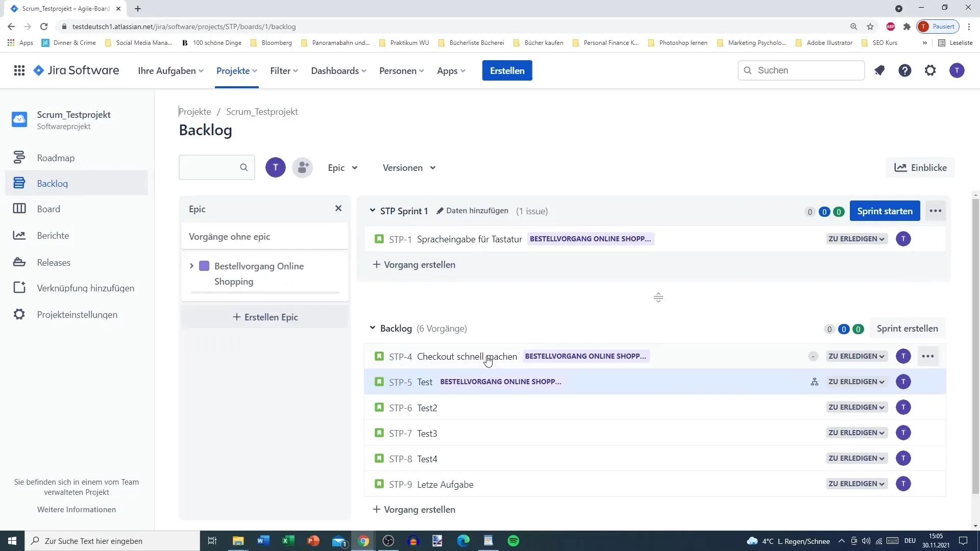Image resolution: width=980 pixels, height=551 pixels.
Task: Open the help question mark icon
Action: (x=905, y=70)
